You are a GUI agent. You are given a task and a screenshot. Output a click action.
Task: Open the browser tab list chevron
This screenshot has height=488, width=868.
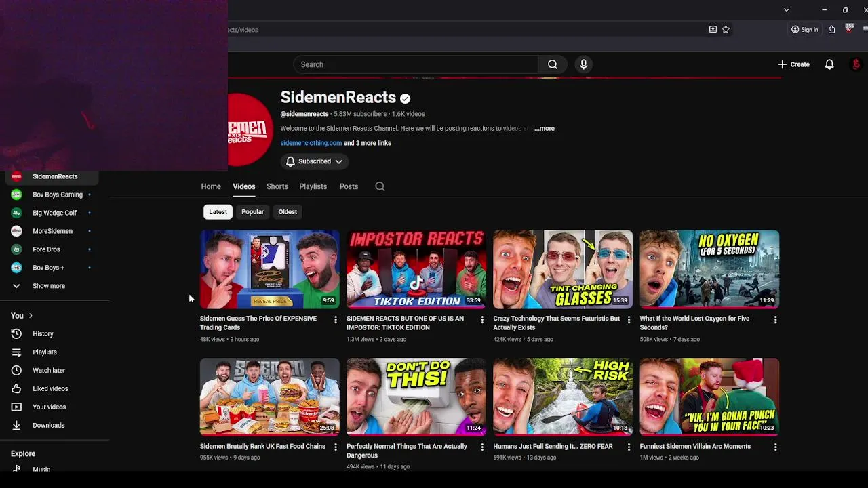click(786, 9)
